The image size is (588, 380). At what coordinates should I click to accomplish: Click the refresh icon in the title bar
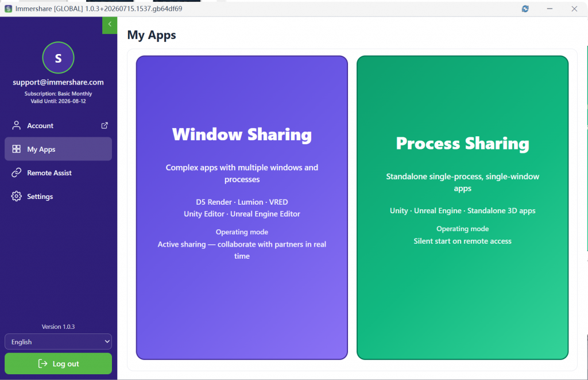tap(525, 9)
